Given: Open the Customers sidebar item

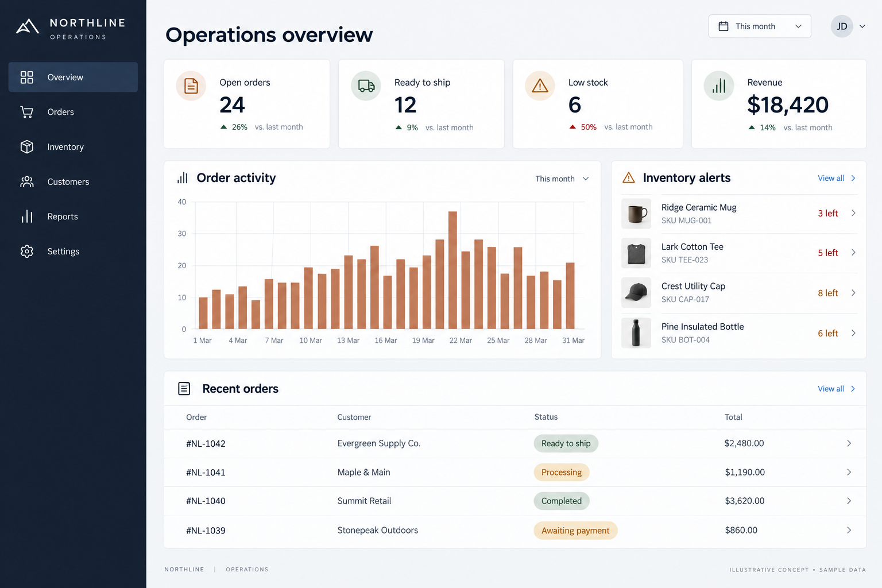Looking at the screenshot, I should [x=73, y=182].
